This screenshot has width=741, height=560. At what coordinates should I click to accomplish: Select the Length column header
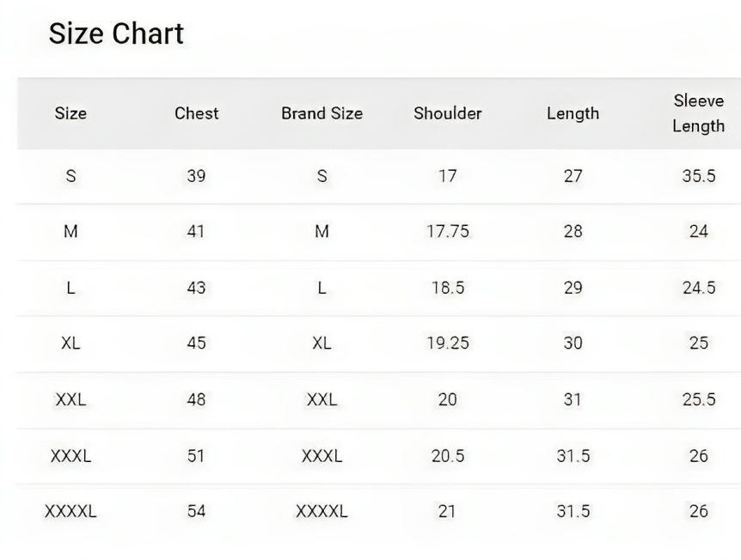573,113
